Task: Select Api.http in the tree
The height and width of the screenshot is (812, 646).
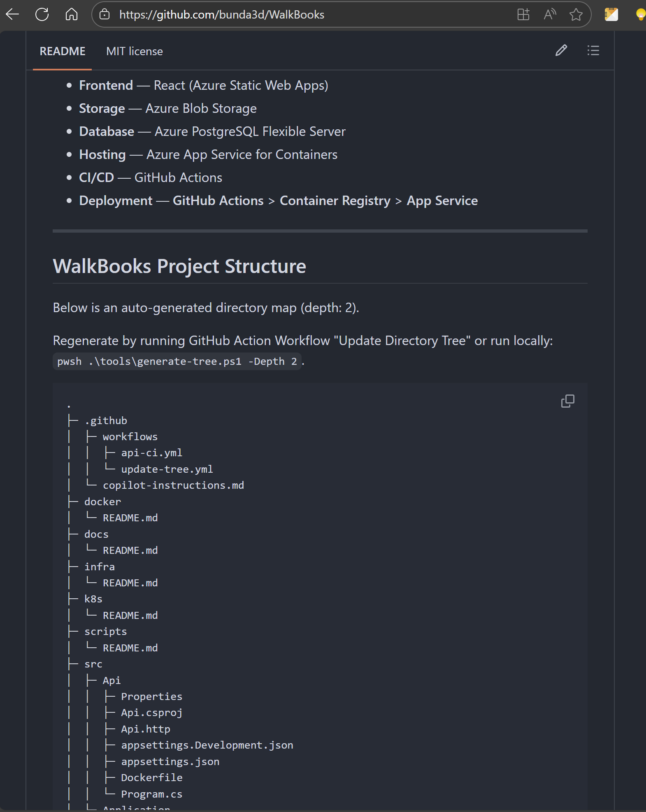Action: [x=146, y=729]
